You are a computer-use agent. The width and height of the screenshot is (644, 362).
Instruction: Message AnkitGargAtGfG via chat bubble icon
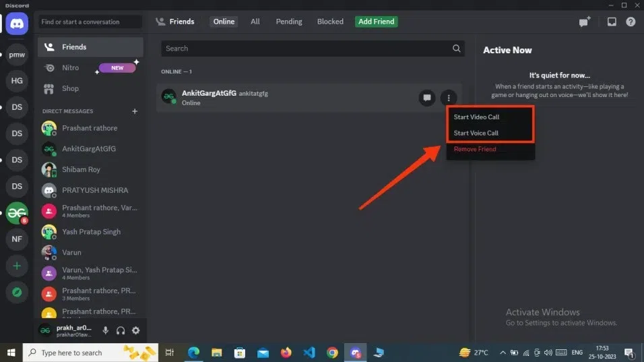click(x=427, y=98)
